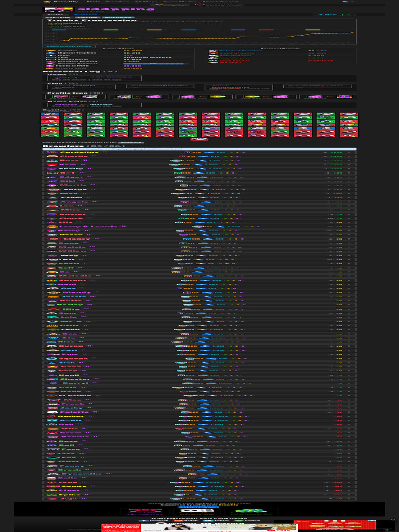Click the Mandy brawler name
This screenshot has height=532, width=399.
76,292
